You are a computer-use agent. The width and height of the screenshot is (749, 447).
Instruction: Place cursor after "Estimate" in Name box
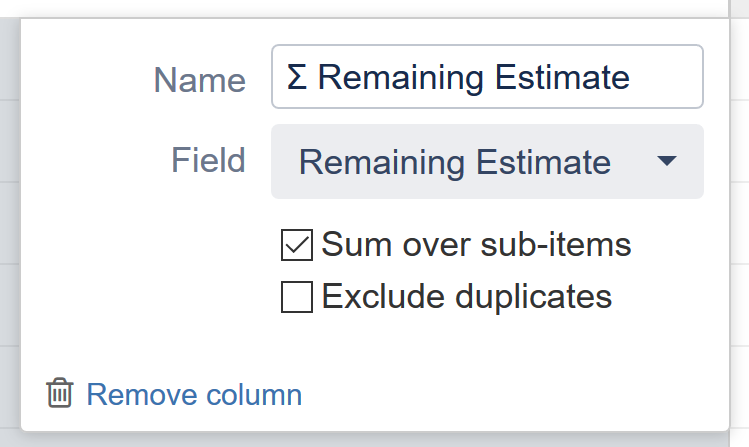[x=632, y=77]
